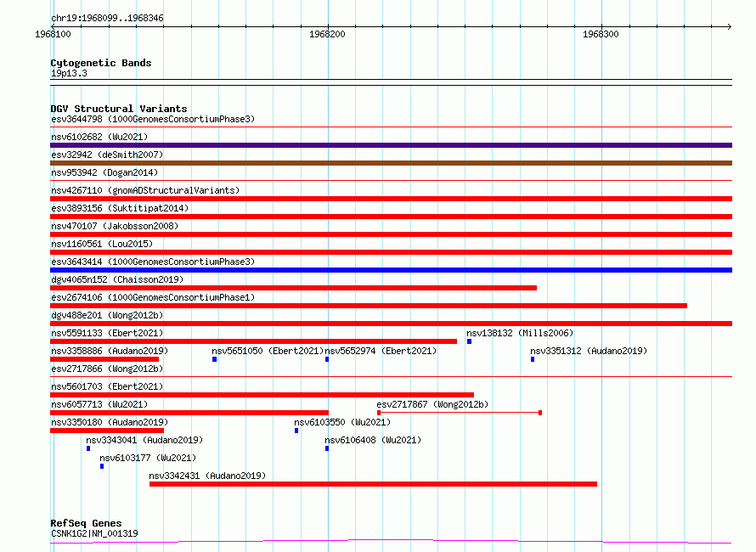The image size is (756, 552).
Task: Select the RefSeq Genes track heading
Action: 87,523
